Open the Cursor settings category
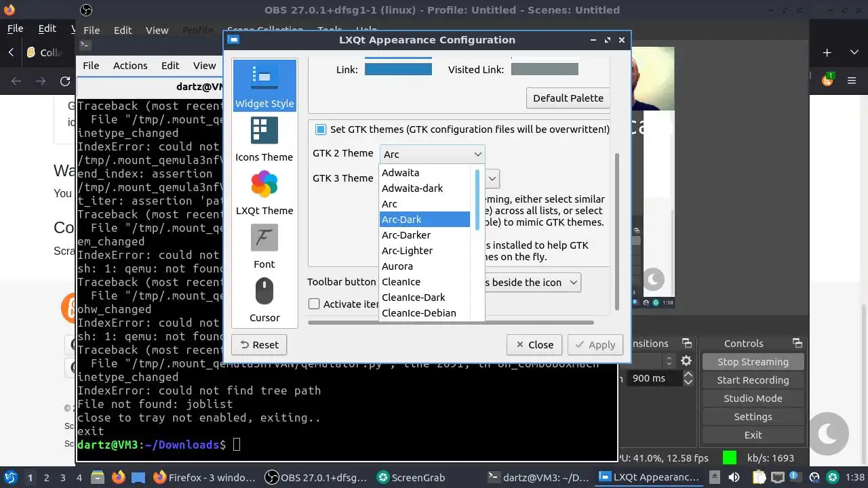Screen dimensions: 868x488 pos(264,300)
